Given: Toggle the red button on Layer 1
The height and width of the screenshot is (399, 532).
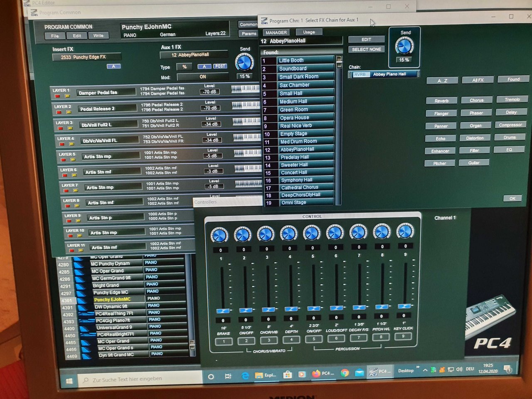Looking at the screenshot, I should click(57, 96).
